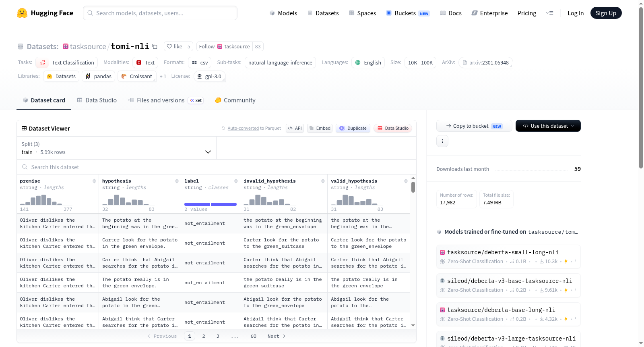Open the Use this dataset dropdown

pyautogui.click(x=548, y=126)
